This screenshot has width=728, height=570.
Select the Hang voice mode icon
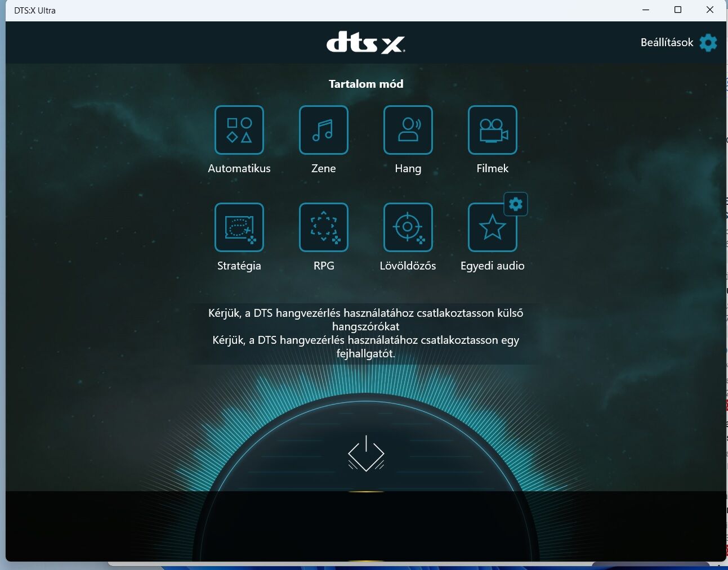point(408,130)
